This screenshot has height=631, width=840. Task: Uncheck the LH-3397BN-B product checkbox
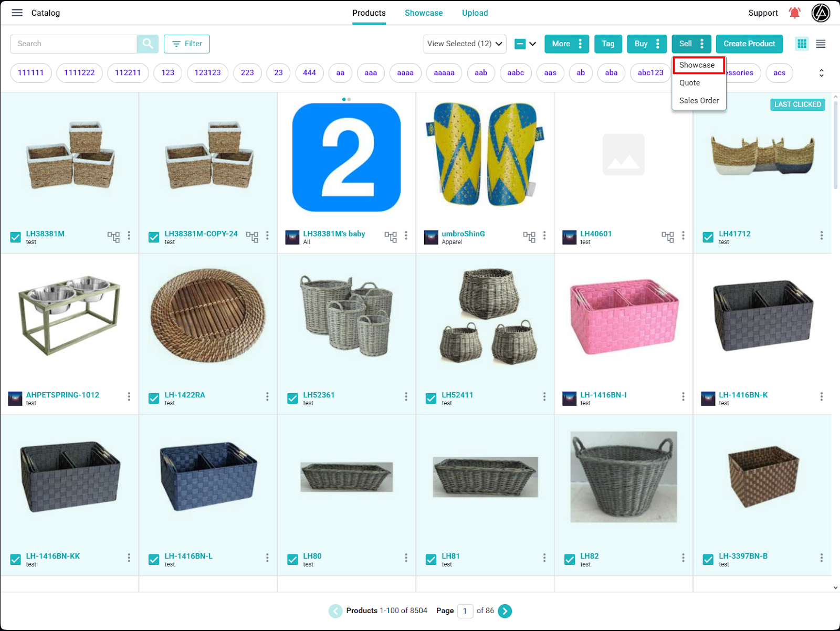point(708,560)
